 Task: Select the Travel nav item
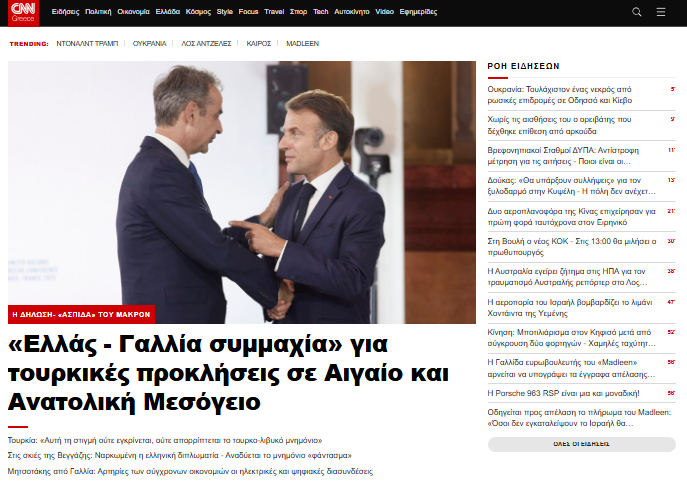(274, 12)
